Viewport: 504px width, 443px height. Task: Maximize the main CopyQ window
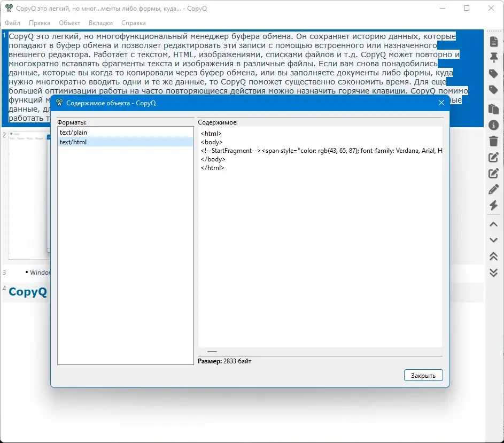[x=467, y=8]
